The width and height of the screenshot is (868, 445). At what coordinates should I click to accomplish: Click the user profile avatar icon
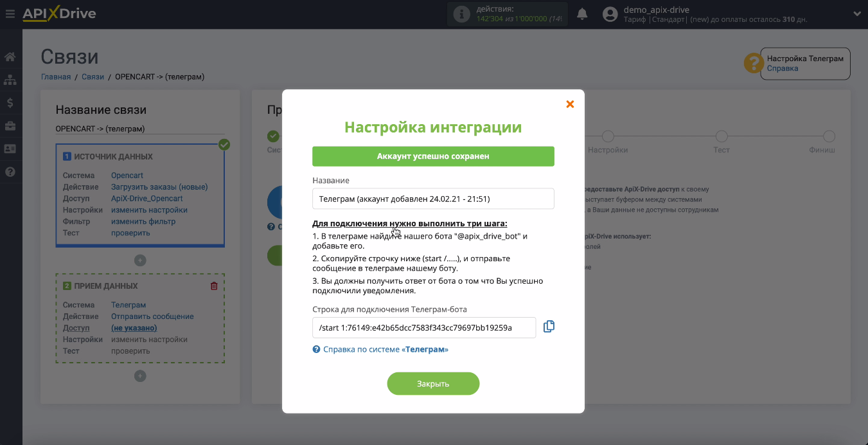[x=612, y=14]
